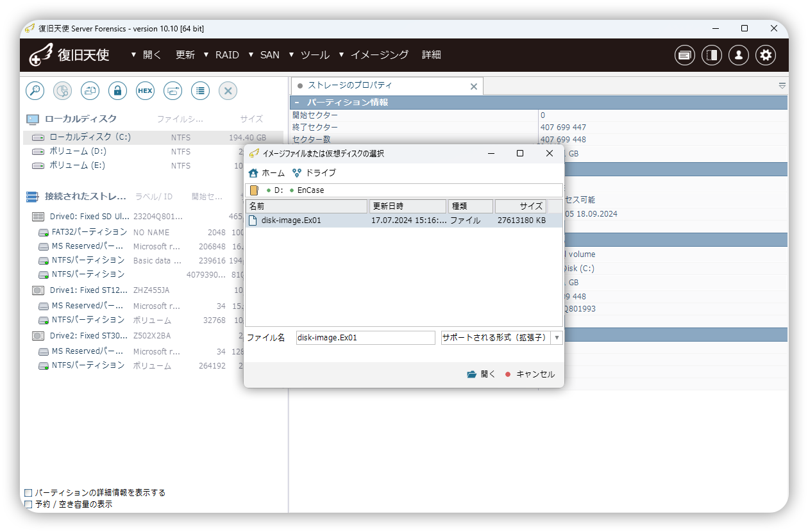The height and width of the screenshot is (532, 808).
Task: Click the 開く button in the dialog
Action: 482,374
